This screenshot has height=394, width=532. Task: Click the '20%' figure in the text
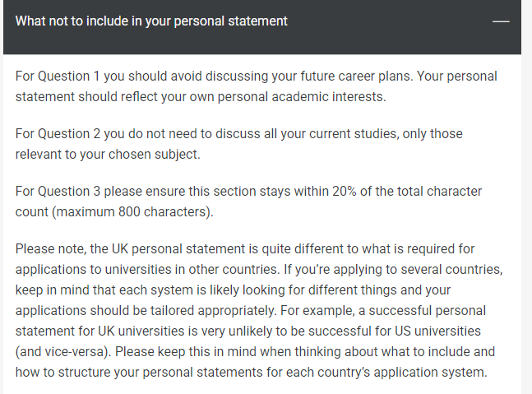tap(344, 192)
